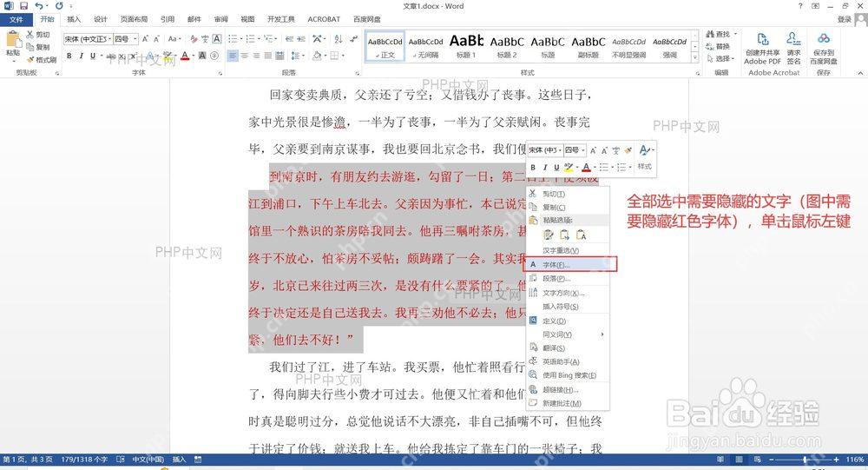
Task: Expand the styles gallery more arrow
Action: click(694, 57)
